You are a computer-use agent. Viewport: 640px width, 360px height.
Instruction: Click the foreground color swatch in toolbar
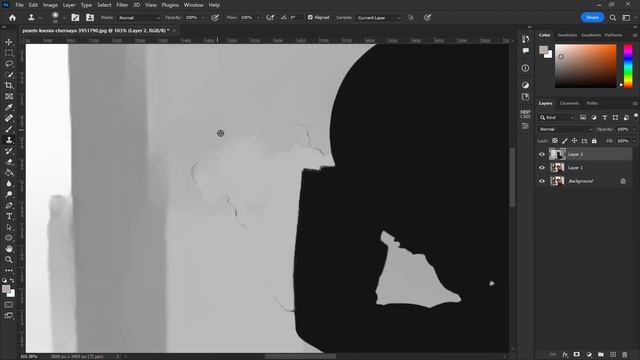pos(6,289)
